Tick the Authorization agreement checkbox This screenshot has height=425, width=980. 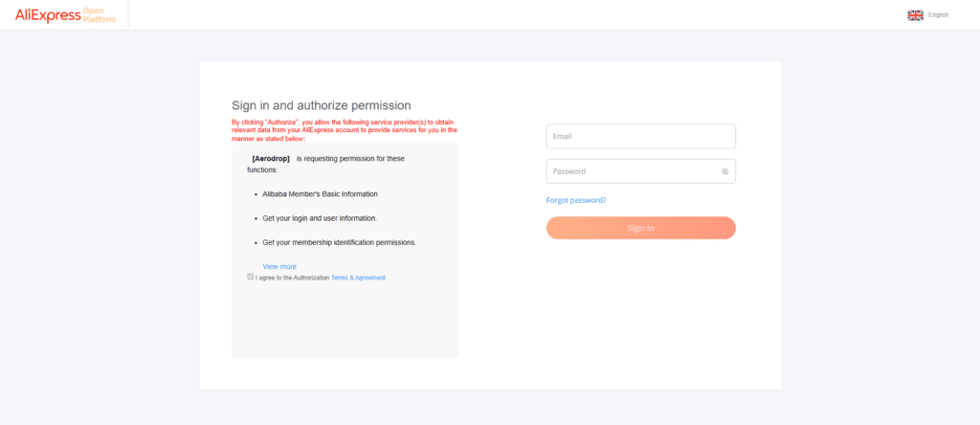[251, 277]
